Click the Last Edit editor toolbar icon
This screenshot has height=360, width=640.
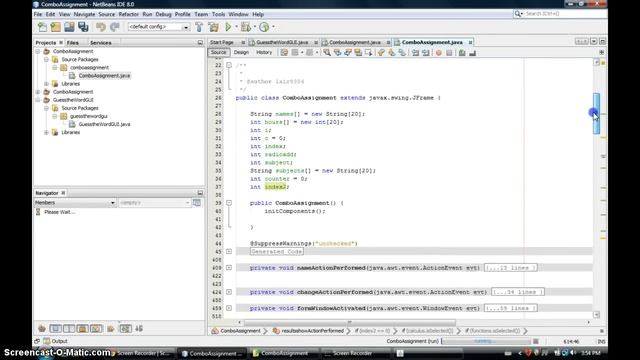pyautogui.click(x=284, y=53)
